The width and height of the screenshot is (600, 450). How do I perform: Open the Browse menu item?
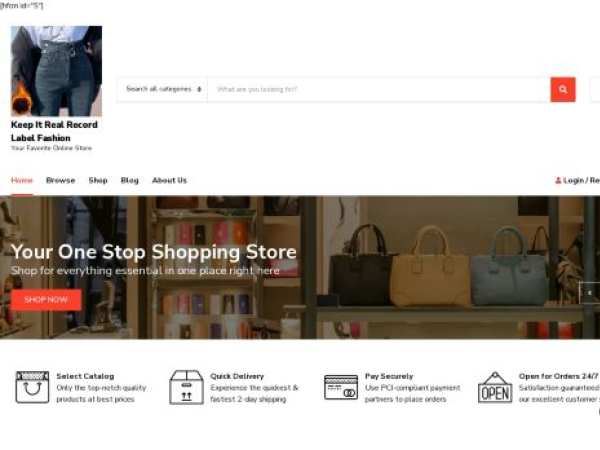click(60, 180)
